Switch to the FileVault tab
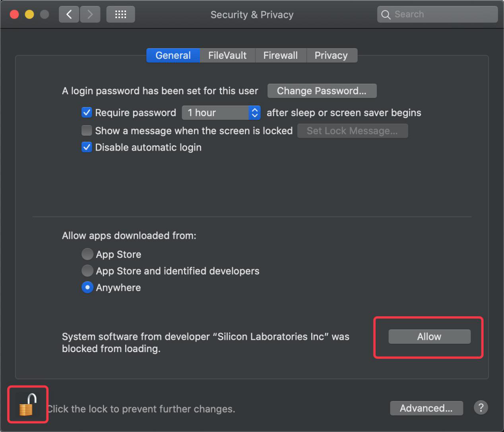504x432 pixels. click(x=227, y=55)
